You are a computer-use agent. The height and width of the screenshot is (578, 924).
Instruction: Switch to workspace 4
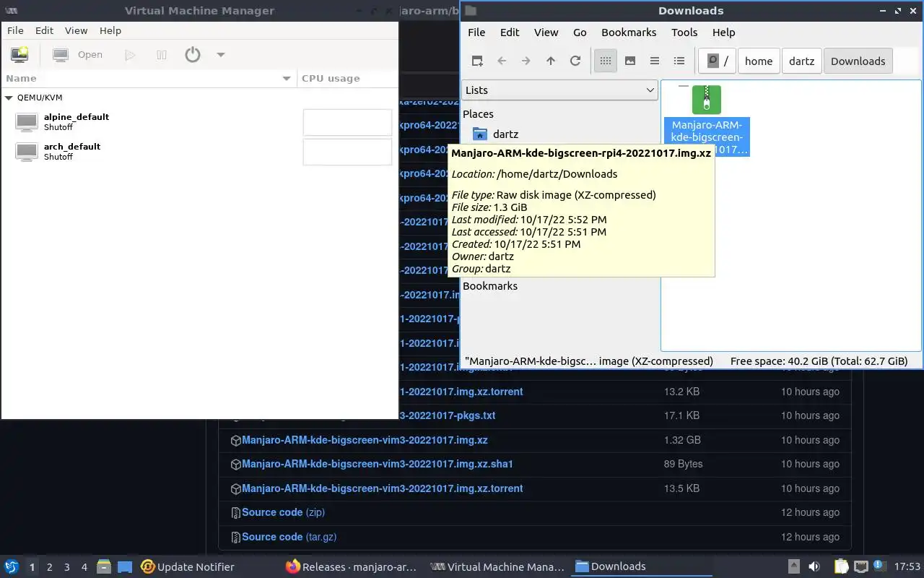[84, 567]
